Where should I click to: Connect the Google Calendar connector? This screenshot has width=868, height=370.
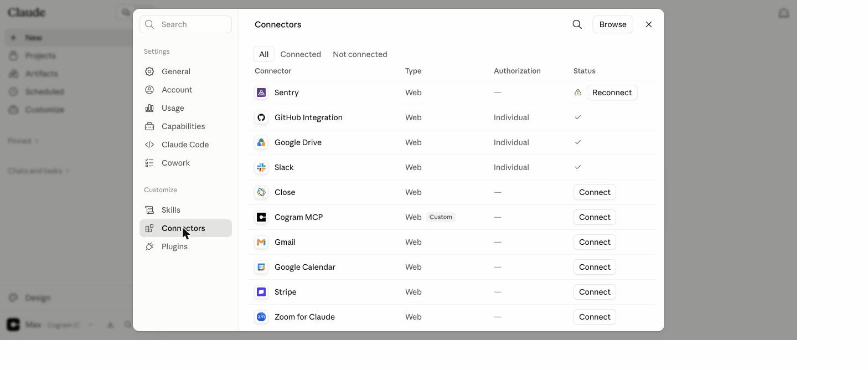pos(595,267)
